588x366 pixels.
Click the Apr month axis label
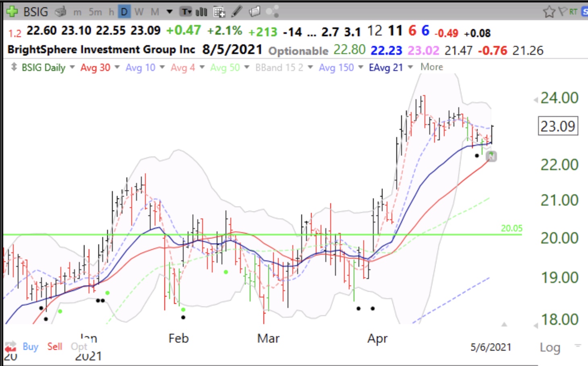click(x=377, y=339)
